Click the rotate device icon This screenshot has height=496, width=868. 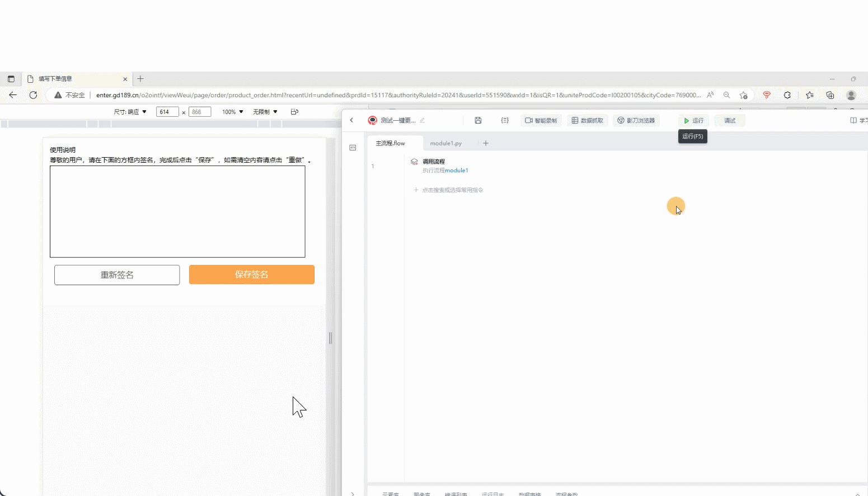[x=294, y=112]
